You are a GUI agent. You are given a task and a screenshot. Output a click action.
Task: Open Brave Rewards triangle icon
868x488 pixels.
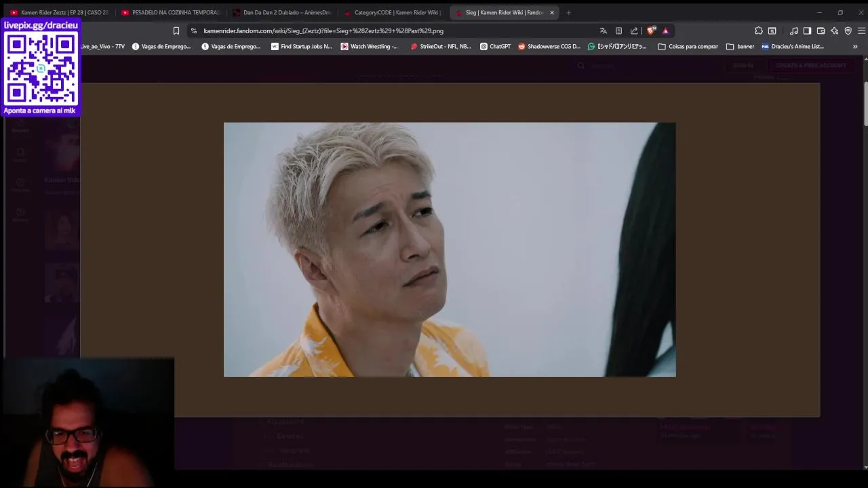[666, 30]
